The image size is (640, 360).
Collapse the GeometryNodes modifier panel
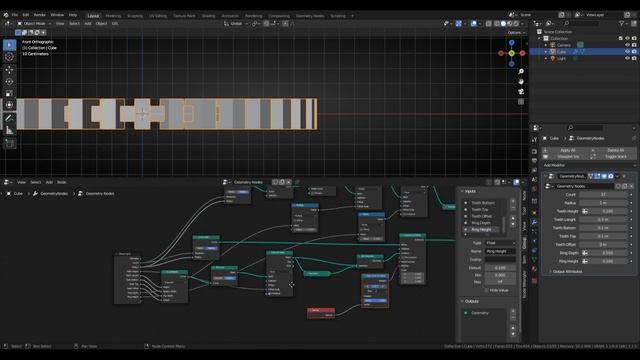[x=545, y=176]
